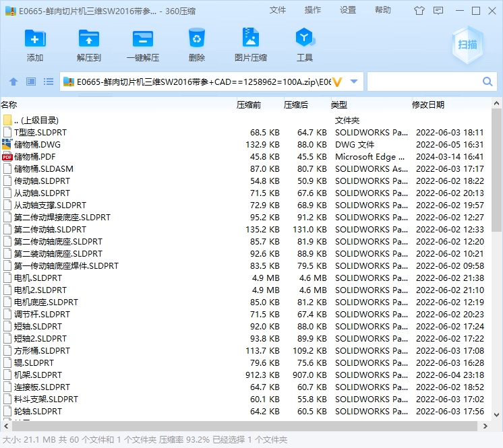Click the PDF icon for 储物桶.PDF
This screenshot has width=503, height=448.
7,157
